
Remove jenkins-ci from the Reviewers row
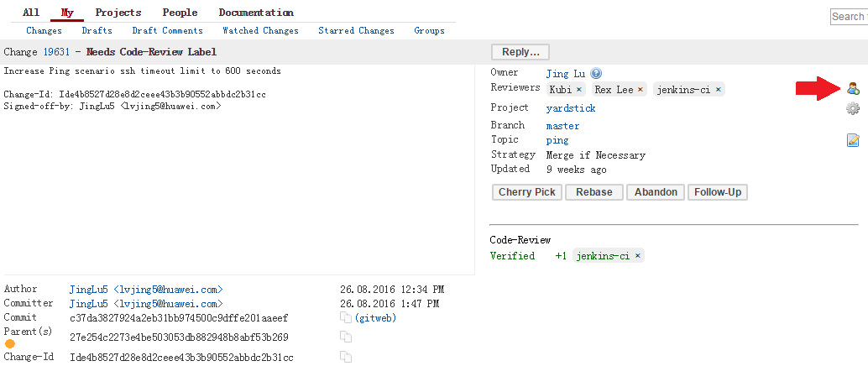719,89
